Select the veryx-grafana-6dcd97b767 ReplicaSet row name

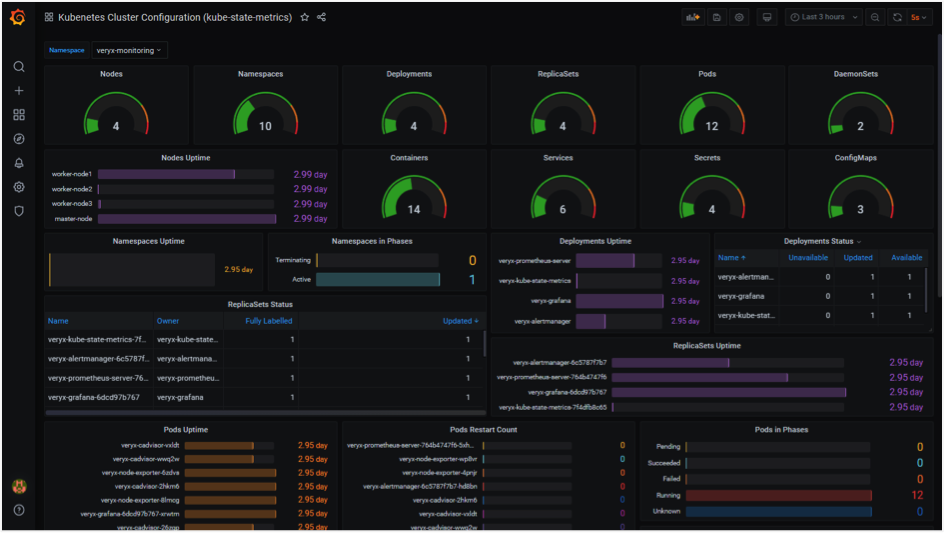pos(93,397)
